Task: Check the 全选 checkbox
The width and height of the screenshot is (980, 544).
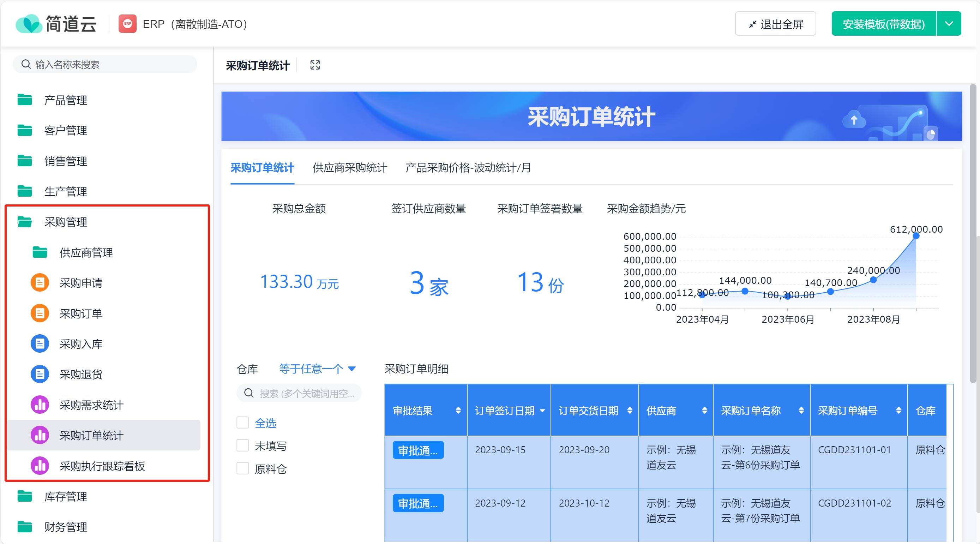Action: [x=242, y=423]
